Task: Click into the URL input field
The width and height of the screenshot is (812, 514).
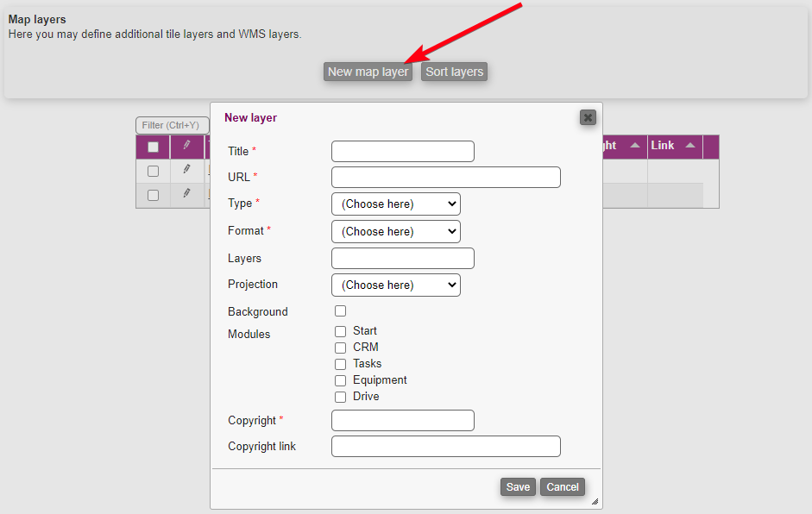Action: pyautogui.click(x=445, y=178)
